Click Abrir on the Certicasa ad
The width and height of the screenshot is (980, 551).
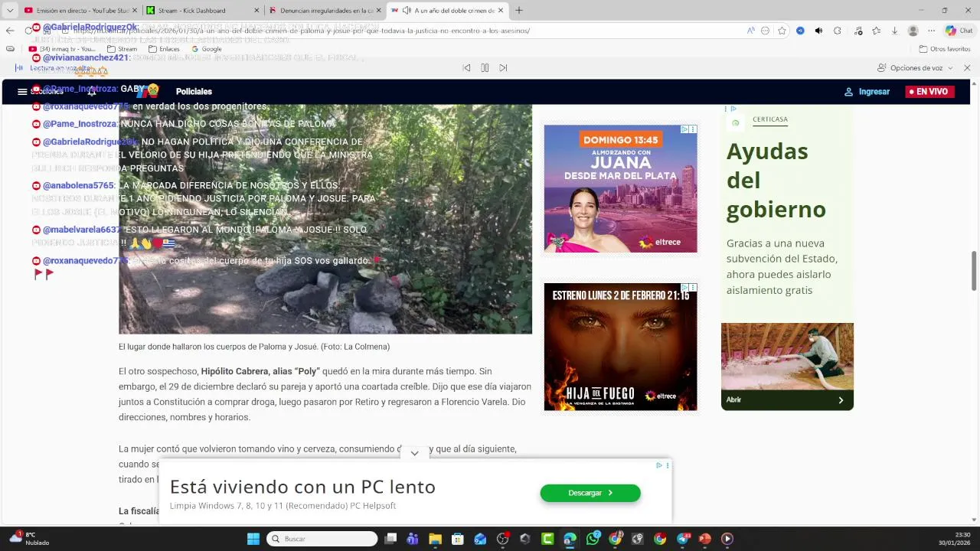pos(787,399)
